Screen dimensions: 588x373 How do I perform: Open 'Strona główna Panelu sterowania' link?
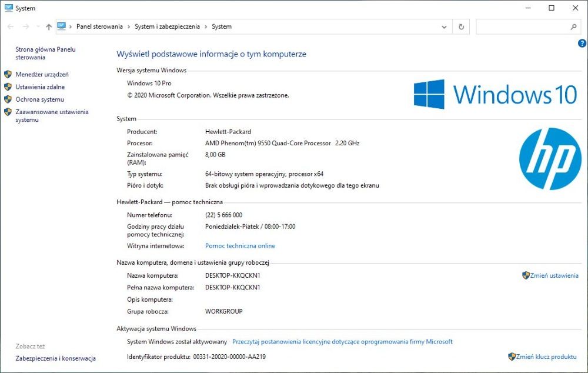[45, 54]
